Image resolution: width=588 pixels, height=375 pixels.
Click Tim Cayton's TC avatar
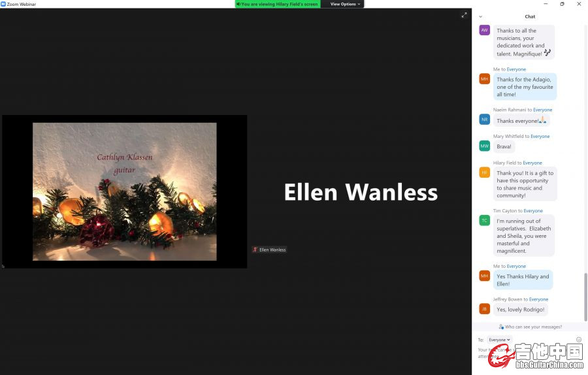pyautogui.click(x=484, y=220)
